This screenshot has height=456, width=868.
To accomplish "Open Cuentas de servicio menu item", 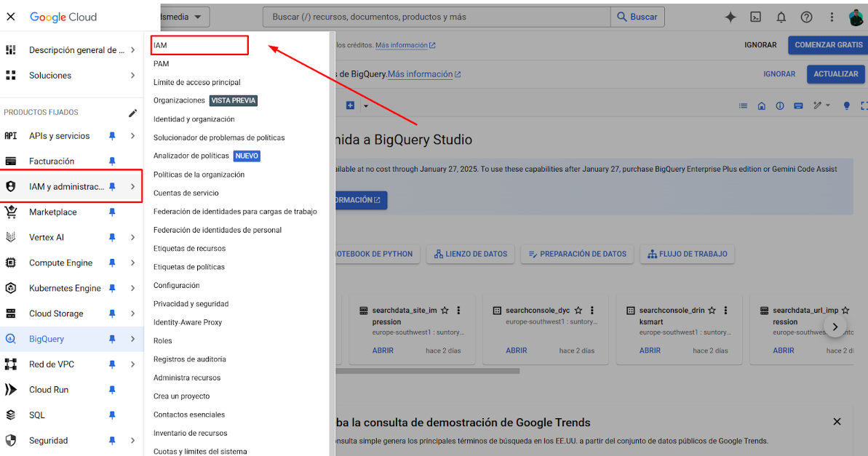I will pyautogui.click(x=186, y=193).
